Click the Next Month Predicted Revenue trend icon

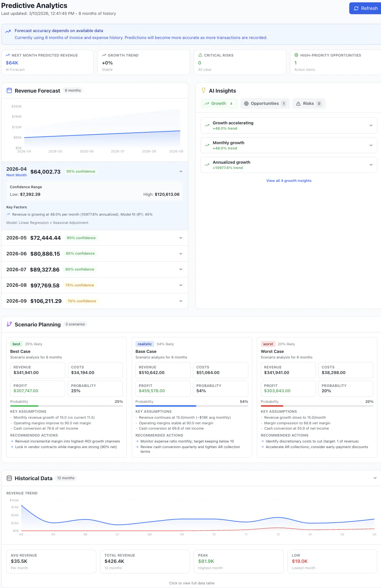(x=8, y=55)
